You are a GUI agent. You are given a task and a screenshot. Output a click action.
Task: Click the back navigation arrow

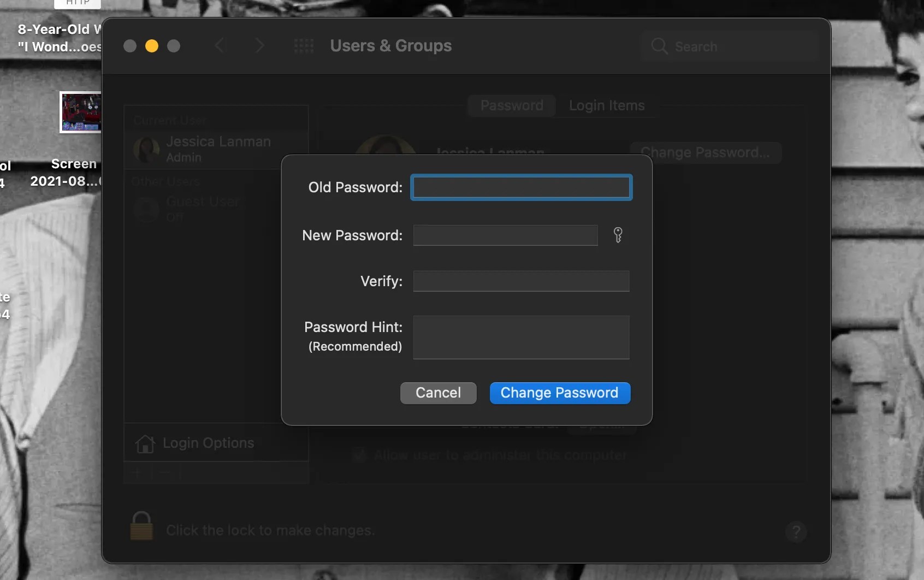[220, 45]
